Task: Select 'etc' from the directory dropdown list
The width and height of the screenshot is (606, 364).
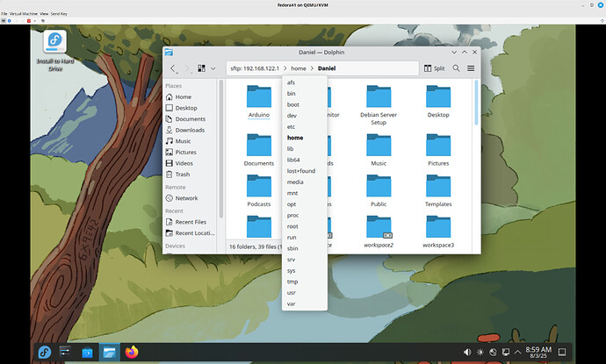Action: click(x=291, y=127)
